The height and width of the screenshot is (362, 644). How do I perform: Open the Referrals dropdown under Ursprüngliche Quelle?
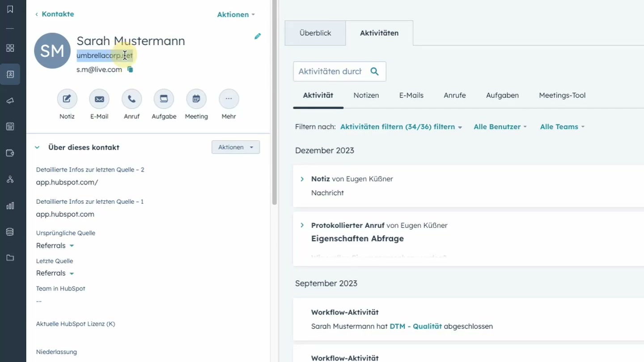tap(55, 245)
